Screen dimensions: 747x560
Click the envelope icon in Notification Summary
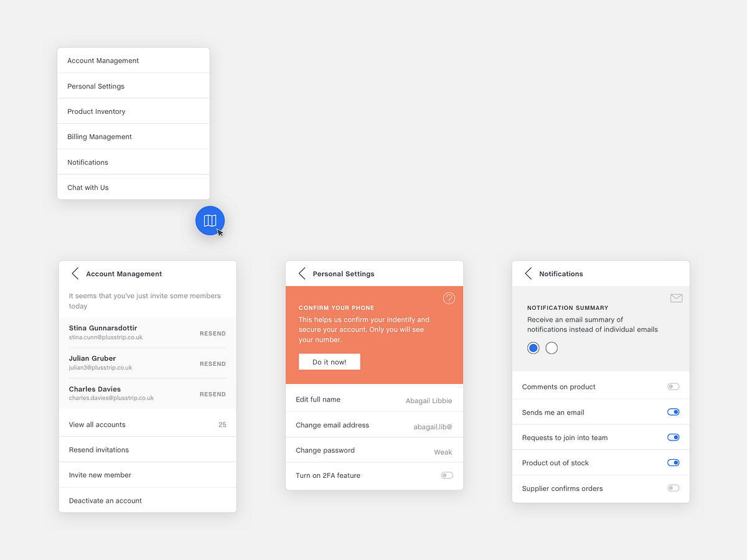(676, 298)
